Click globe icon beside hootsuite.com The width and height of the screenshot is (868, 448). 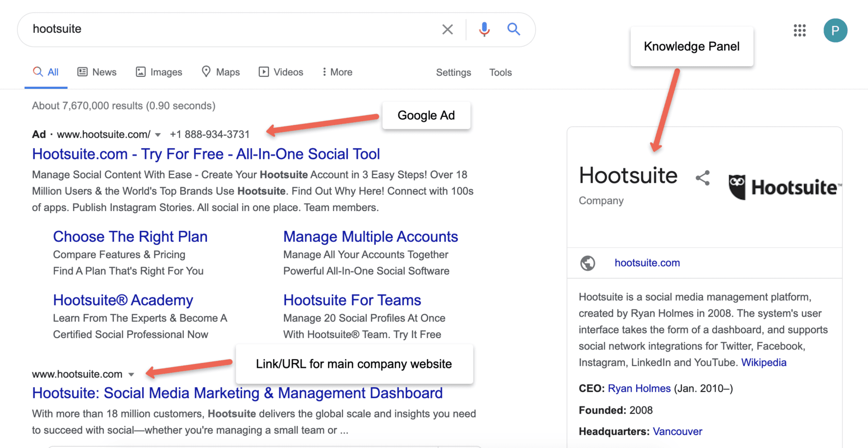coord(587,263)
